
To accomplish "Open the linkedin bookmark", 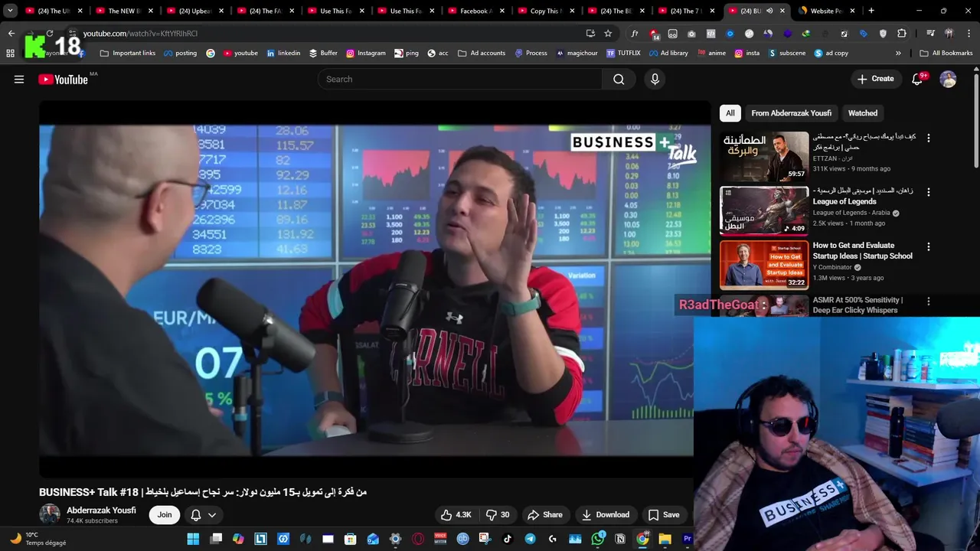I will tap(283, 54).
